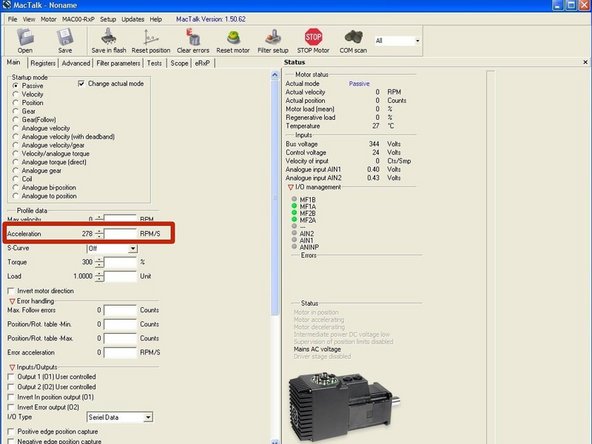Enable Output 1 (O1) User controlled
Image resolution: width=592 pixels, height=444 pixels.
pos(11,377)
